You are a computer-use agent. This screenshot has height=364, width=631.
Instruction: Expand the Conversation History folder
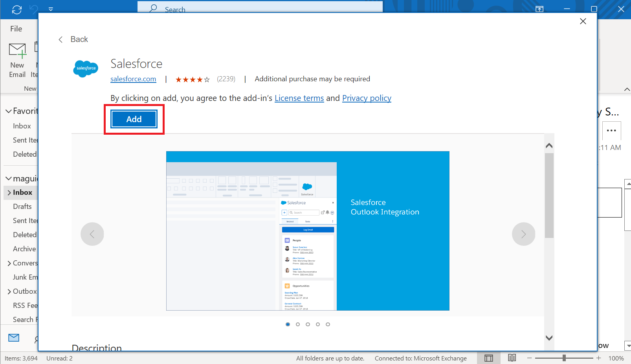[x=9, y=263]
